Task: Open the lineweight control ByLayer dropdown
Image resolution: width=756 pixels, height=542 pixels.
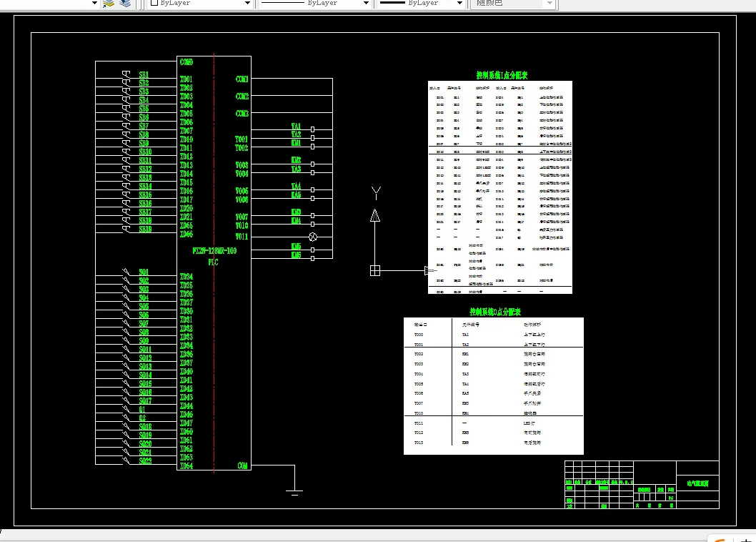Action: tap(459, 3)
